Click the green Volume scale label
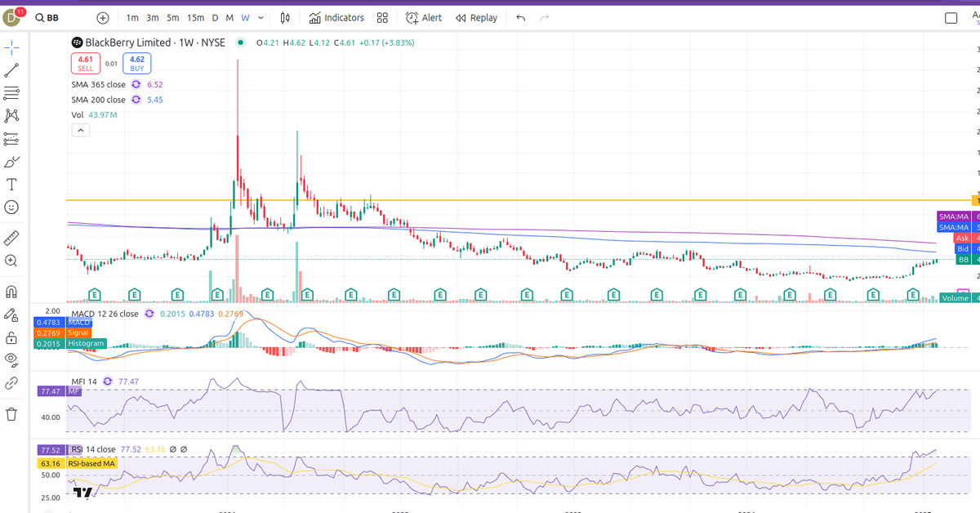The height and width of the screenshot is (513, 980). click(x=955, y=298)
